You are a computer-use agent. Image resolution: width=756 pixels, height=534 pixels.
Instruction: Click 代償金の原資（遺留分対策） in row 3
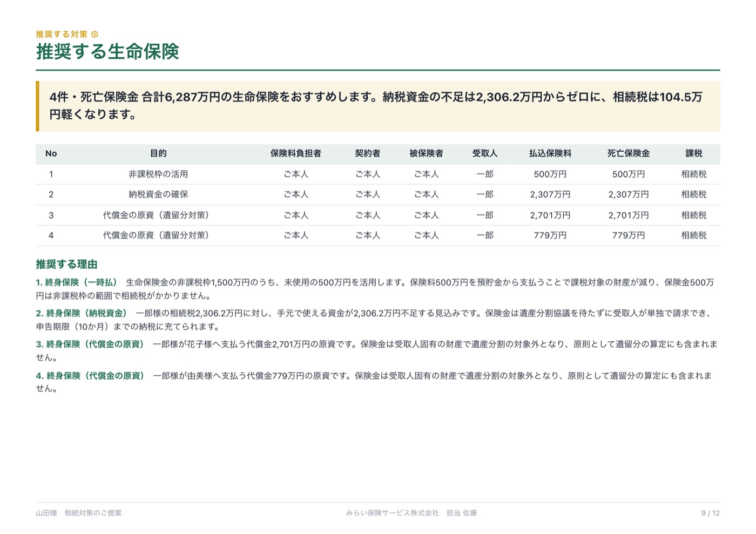pyautogui.click(x=158, y=215)
